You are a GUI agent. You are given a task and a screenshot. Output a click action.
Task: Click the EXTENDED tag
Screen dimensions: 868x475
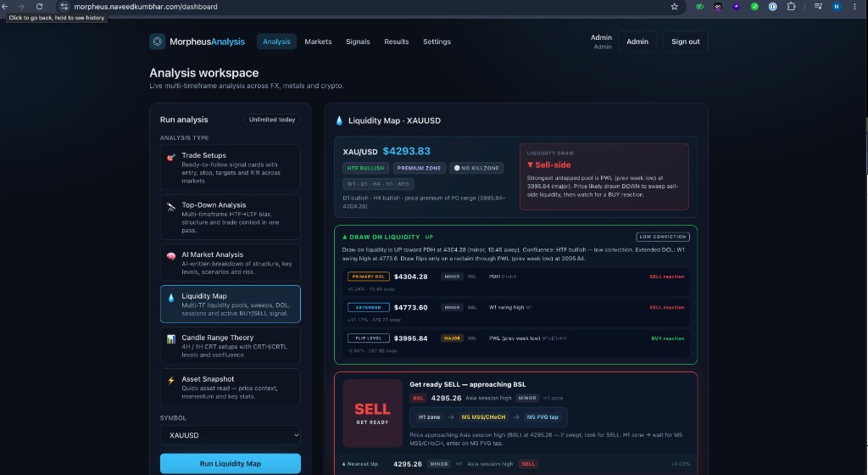point(368,307)
